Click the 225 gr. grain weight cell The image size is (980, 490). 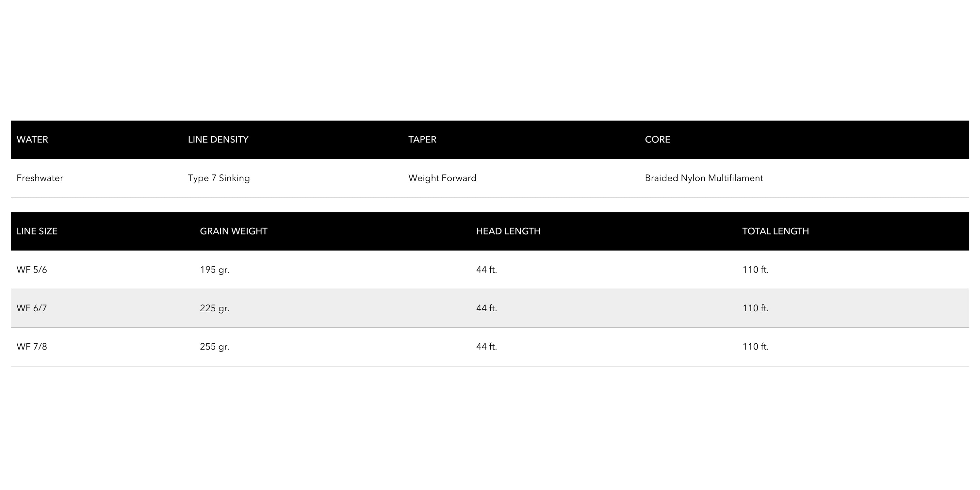pyautogui.click(x=215, y=308)
